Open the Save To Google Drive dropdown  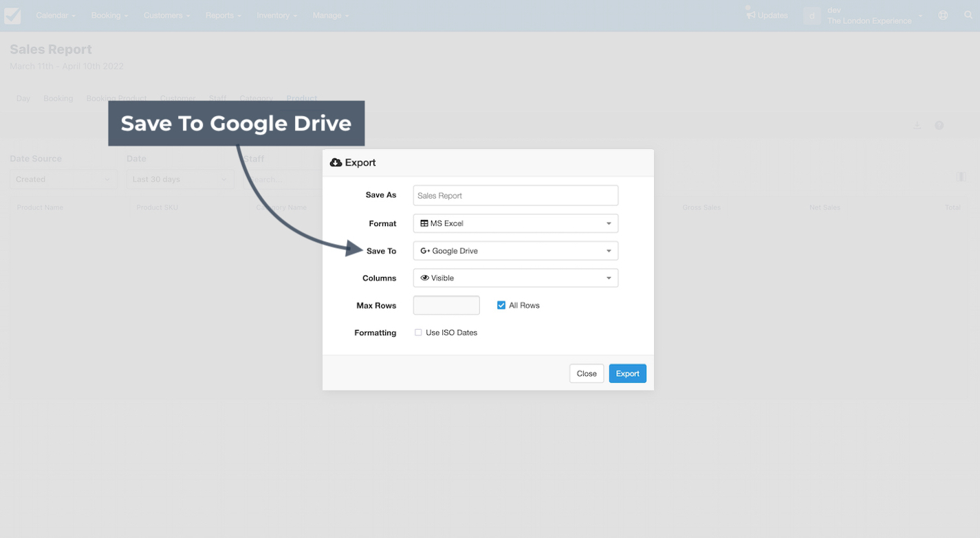point(516,251)
